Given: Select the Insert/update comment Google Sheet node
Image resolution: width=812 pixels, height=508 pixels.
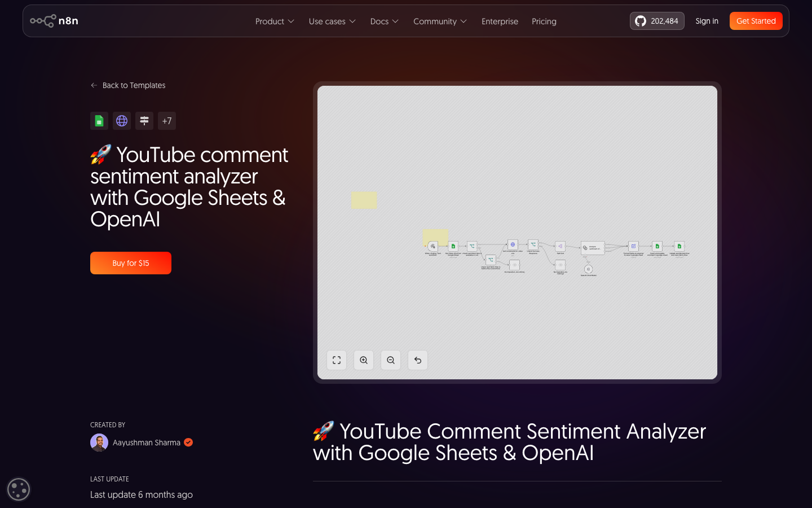Looking at the screenshot, I should [657, 247].
